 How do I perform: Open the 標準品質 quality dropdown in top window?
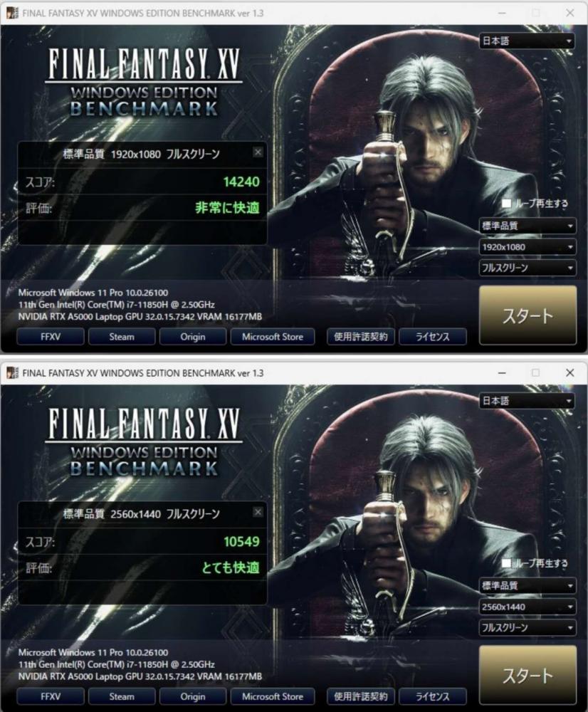pyautogui.click(x=527, y=226)
